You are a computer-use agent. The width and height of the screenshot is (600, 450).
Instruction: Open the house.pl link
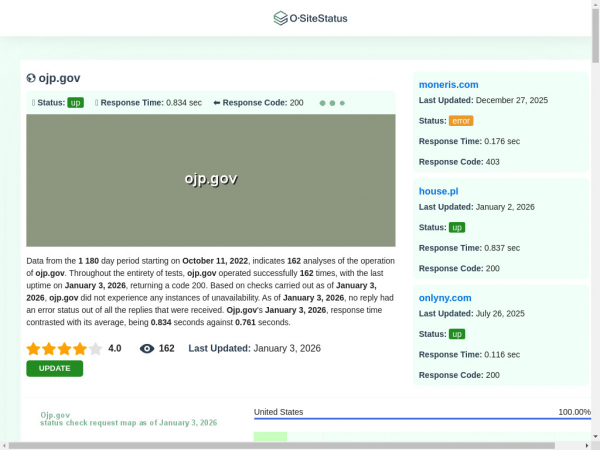[x=438, y=191]
